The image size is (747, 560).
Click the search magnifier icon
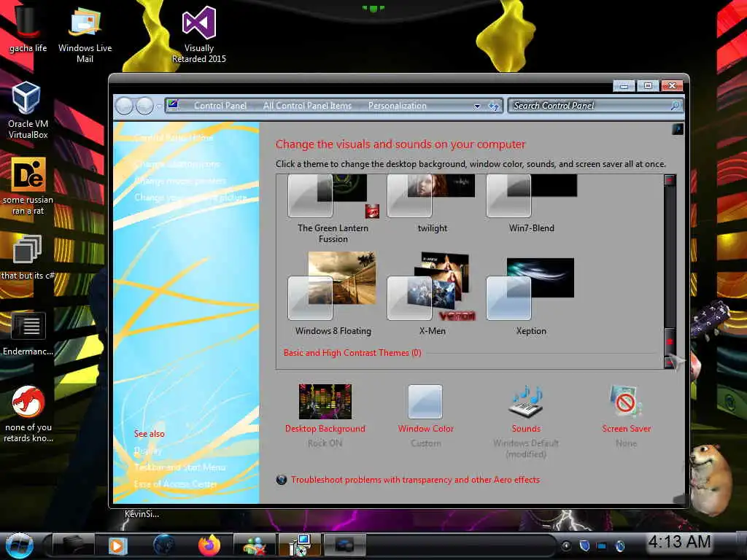[676, 106]
